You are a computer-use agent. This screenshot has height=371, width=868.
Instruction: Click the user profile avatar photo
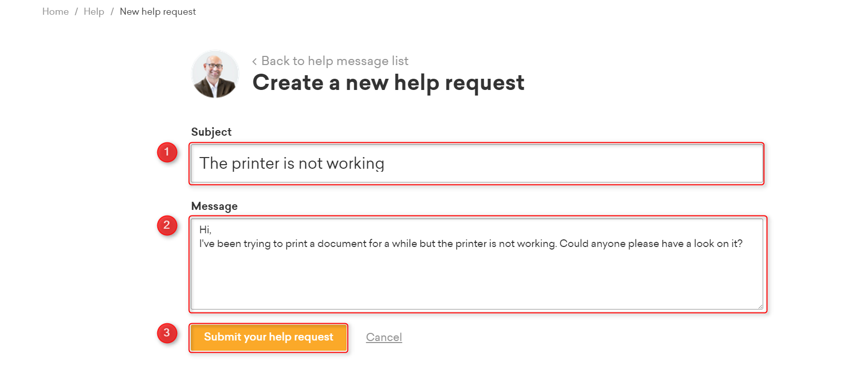pyautogui.click(x=215, y=74)
